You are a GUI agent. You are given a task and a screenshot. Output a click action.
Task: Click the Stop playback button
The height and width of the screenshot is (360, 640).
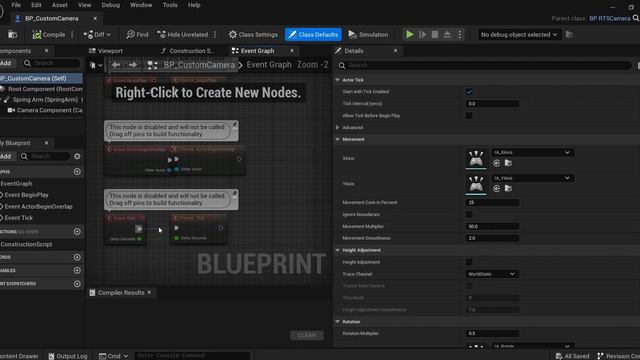click(x=435, y=35)
